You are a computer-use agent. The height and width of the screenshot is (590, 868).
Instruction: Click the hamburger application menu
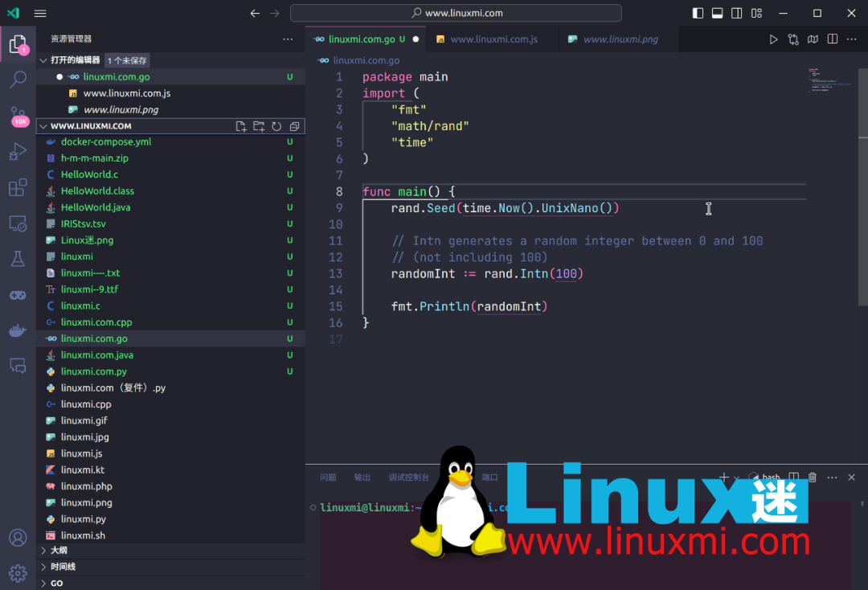[40, 14]
